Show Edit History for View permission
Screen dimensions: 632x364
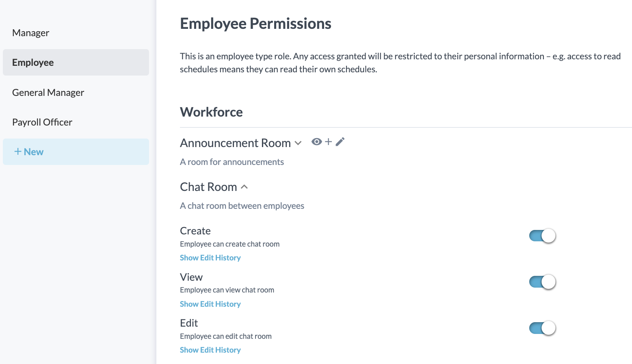[210, 304]
